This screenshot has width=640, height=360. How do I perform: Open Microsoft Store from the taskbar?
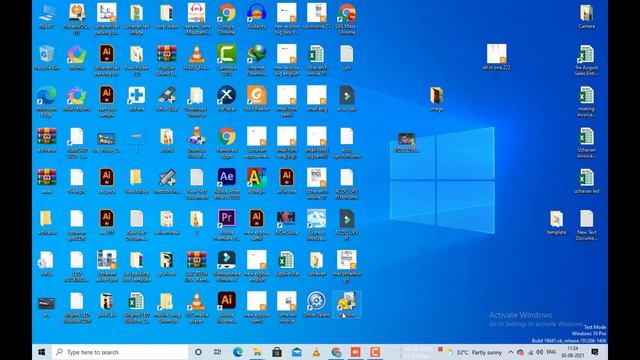(x=277, y=352)
